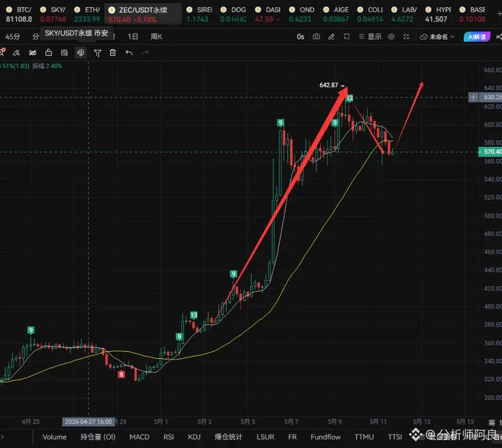Screen dimensions: 502x448
Task: Expand the indicator bar left chevron
Action: point(2,436)
